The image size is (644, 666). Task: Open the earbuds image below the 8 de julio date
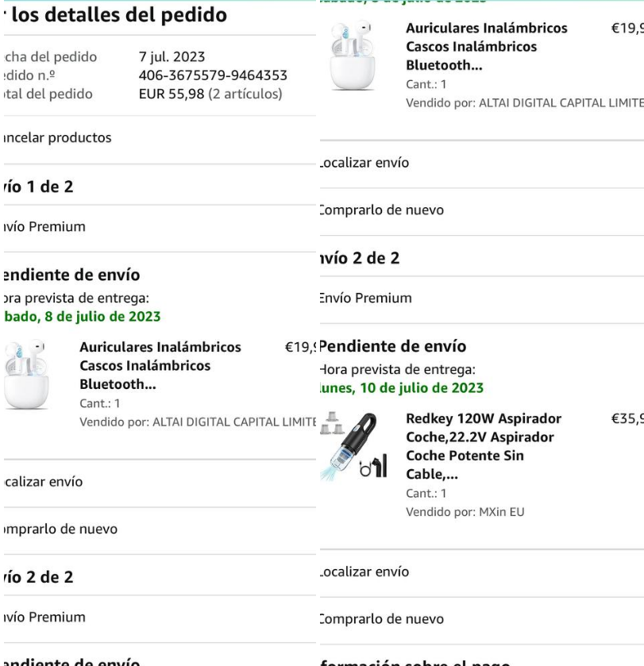click(26, 375)
